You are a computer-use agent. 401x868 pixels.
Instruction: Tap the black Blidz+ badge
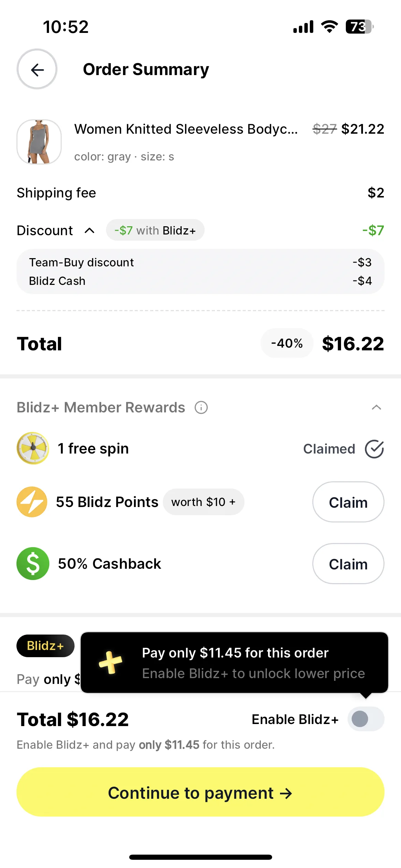tap(46, 646)
